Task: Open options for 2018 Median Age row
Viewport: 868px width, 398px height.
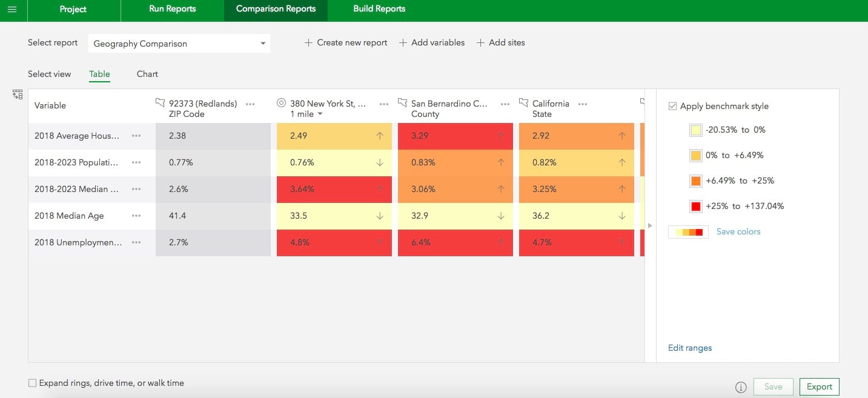Action: (x=136, y=216)
